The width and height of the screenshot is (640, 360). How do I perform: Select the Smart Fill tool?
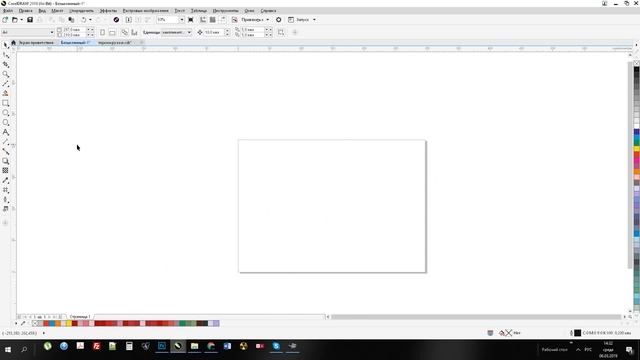click(x=6, y=209)
